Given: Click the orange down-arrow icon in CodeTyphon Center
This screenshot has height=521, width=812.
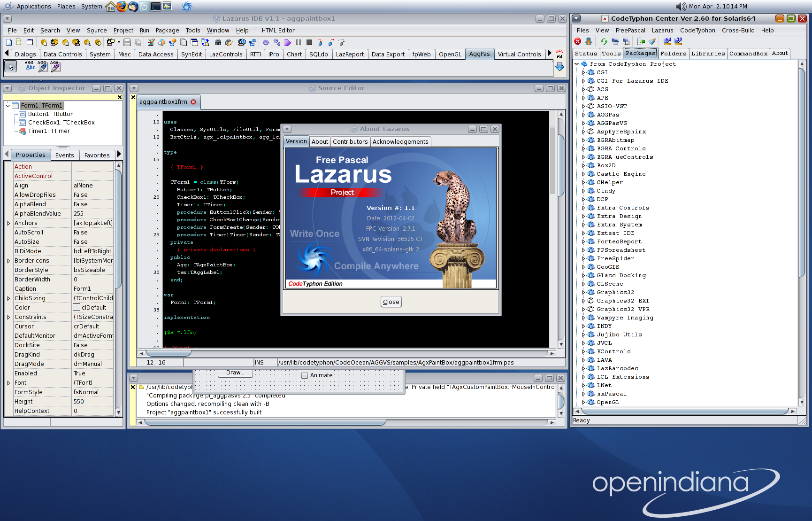Looking at the screenshot, I should click(x=589, y=41).
